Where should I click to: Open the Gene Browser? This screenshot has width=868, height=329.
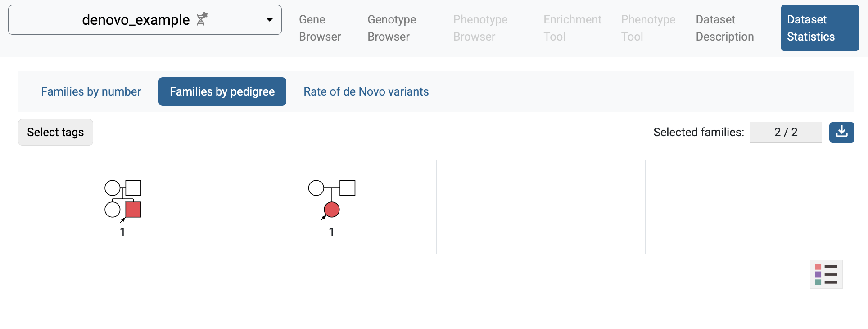320,28
